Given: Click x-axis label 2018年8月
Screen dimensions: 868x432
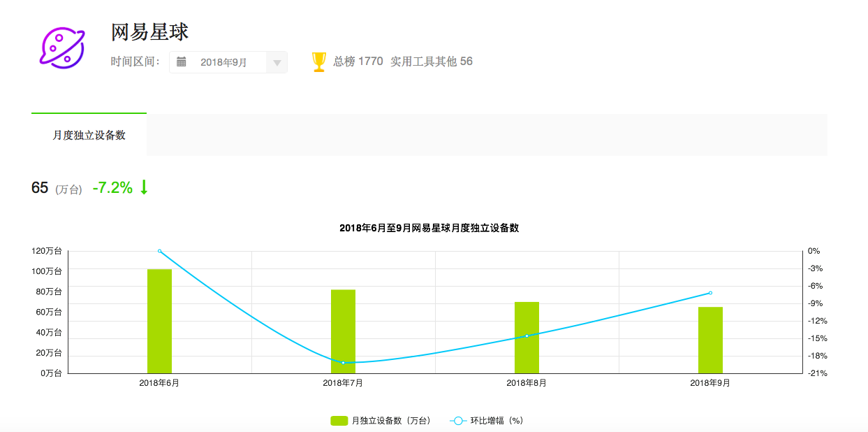Looking at the screenshot, I should pyautogui.click(x=527, y=383).
